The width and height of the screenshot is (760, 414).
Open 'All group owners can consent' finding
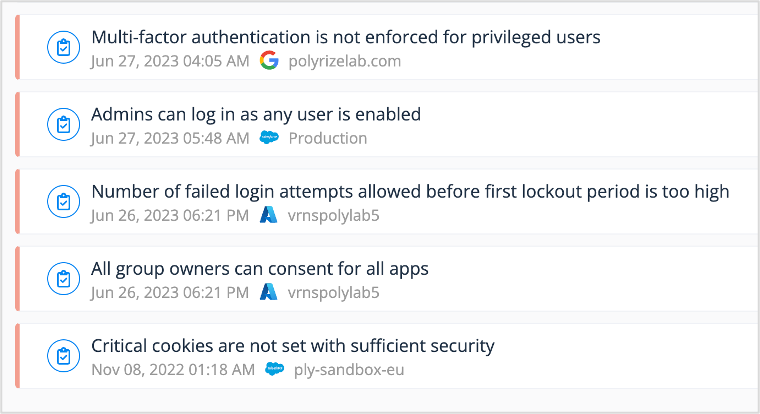[x=260, y=268]
